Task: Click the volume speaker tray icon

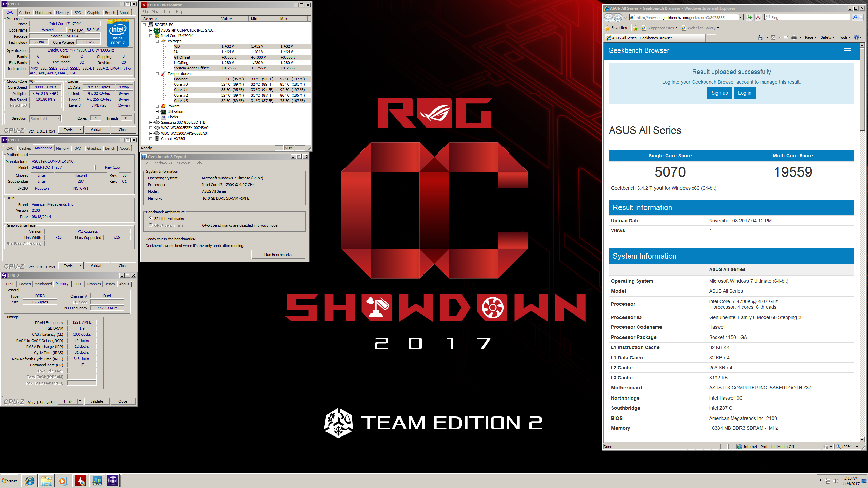Action: tap(835, 481)
